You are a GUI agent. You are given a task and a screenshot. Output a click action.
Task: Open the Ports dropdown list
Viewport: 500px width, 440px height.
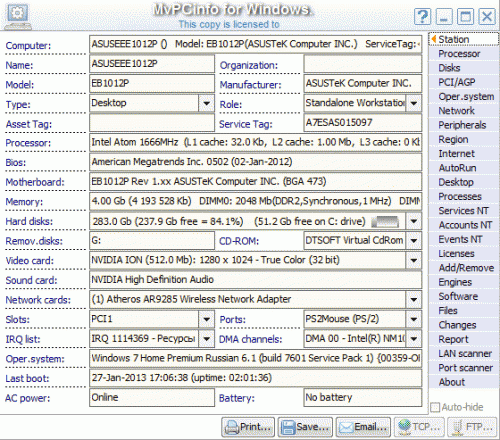414,319
